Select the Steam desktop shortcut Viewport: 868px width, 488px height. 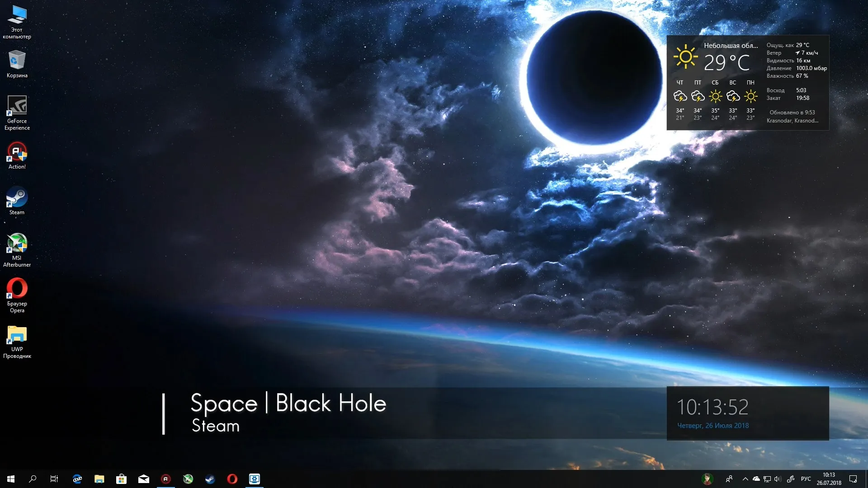17,201
